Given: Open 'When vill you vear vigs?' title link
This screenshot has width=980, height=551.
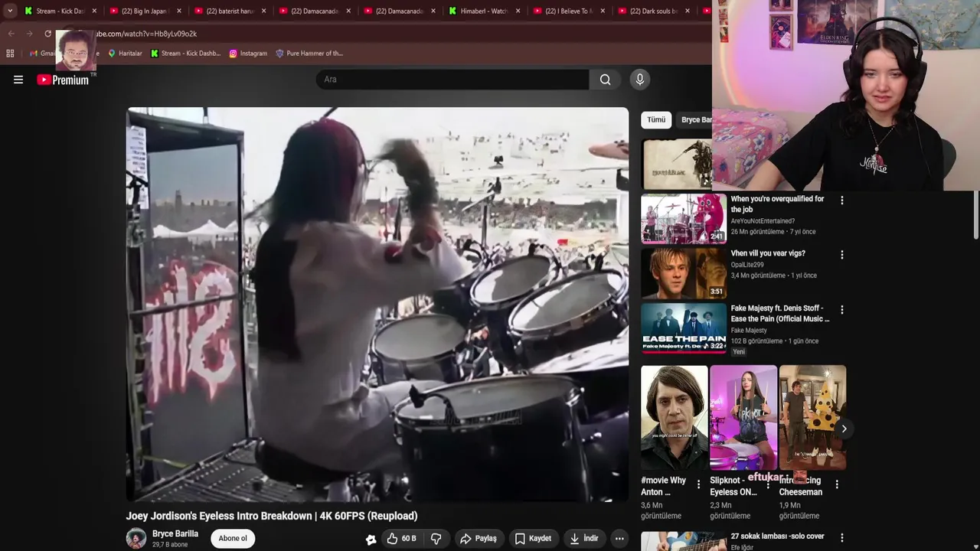Looking at the screenshot, I should pos(768,253).
